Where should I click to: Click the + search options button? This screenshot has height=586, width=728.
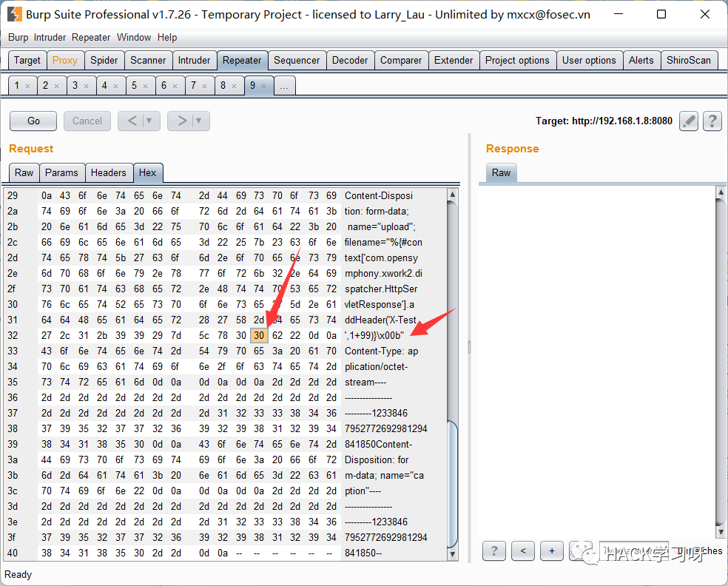tap(552, 551)
